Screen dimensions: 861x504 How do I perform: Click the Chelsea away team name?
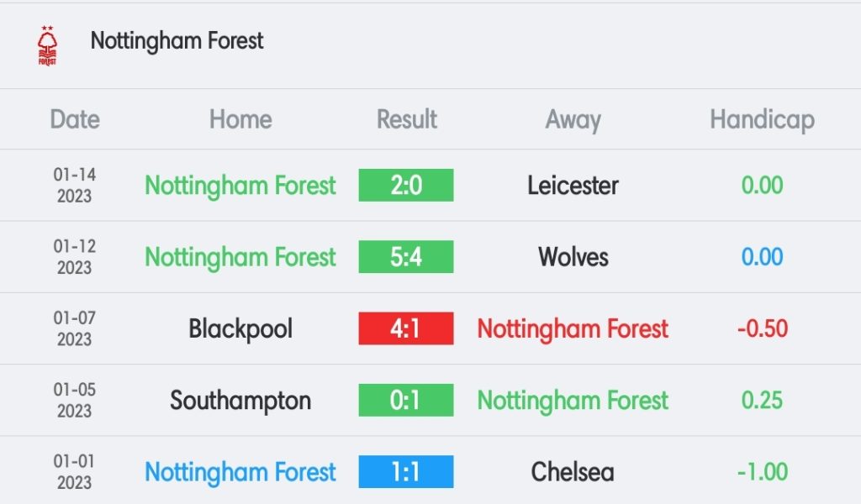click(x=573, y=472)
